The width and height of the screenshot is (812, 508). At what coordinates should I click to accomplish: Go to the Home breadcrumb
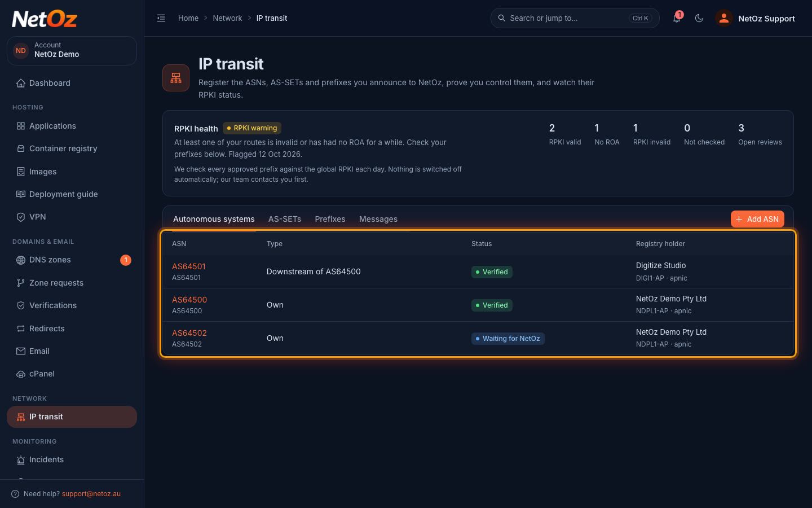[188, 18]
